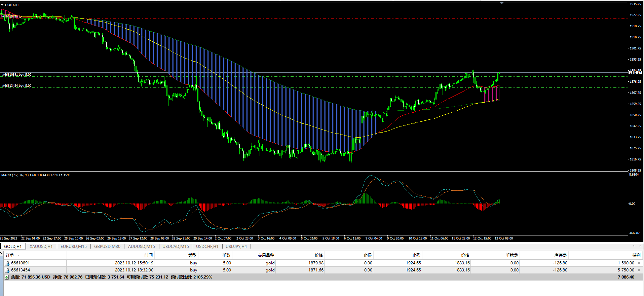Screen dimensions: 644x296
Task: Sort orders by the 手数 column header
Action: click(x=226, y=255)
